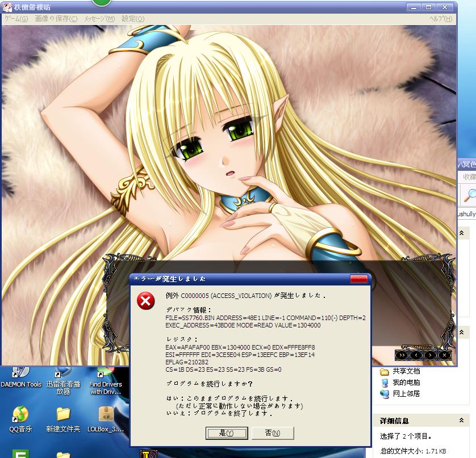Select the LOLBox_3 archive icon
476x458 pixels.
(106, 419)
